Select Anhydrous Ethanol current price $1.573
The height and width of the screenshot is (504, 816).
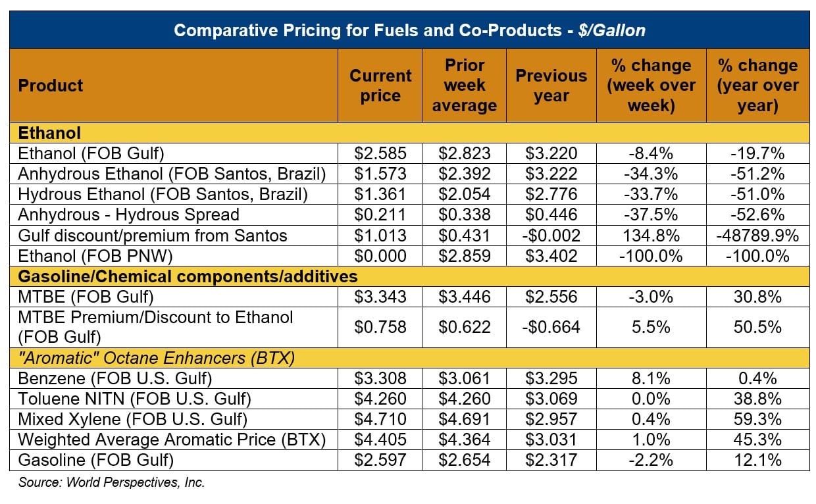tap(380, 174)
